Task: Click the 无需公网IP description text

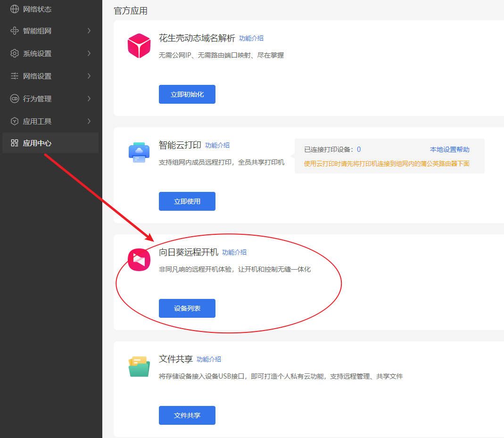Action: pos(221,55)
